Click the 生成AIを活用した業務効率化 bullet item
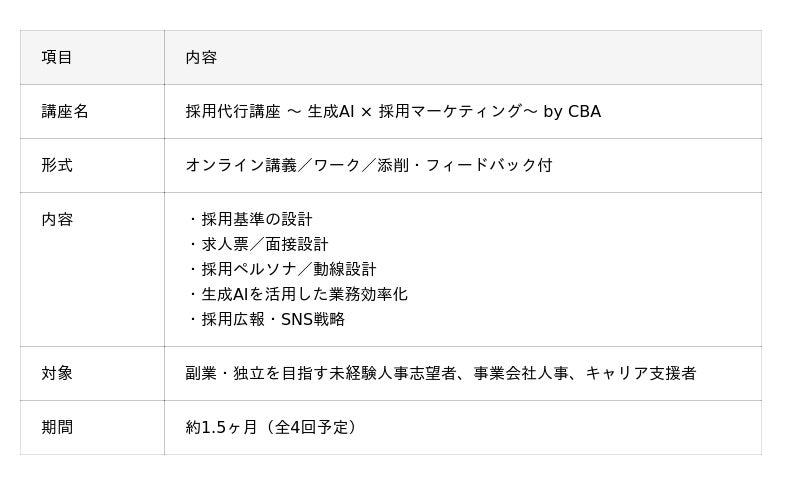Image resolution: width=800 pixels, height=485 pixels. [304, 295]
